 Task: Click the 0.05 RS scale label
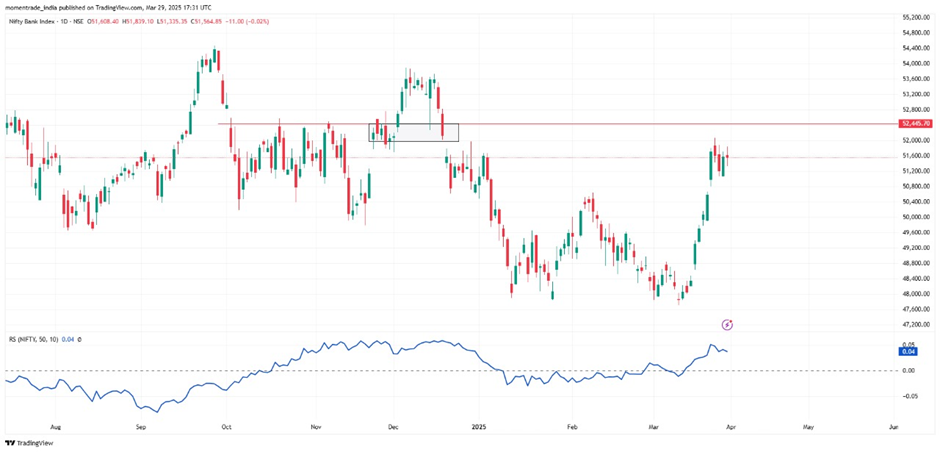910,345
